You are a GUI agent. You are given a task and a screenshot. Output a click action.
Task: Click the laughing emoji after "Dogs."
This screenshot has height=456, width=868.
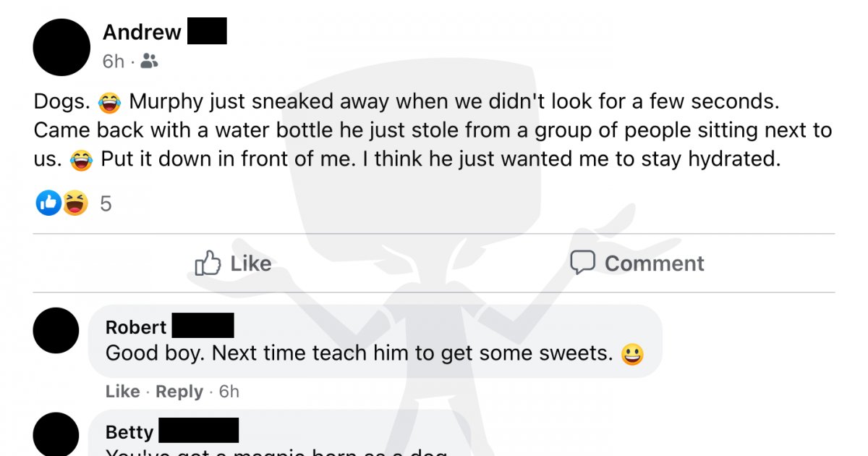coord(110,103)
